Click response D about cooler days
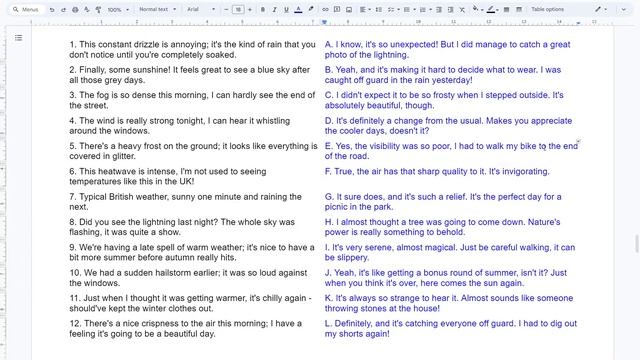Image resolution: width=640 pixels, height=360 pixels. point(448,126)
